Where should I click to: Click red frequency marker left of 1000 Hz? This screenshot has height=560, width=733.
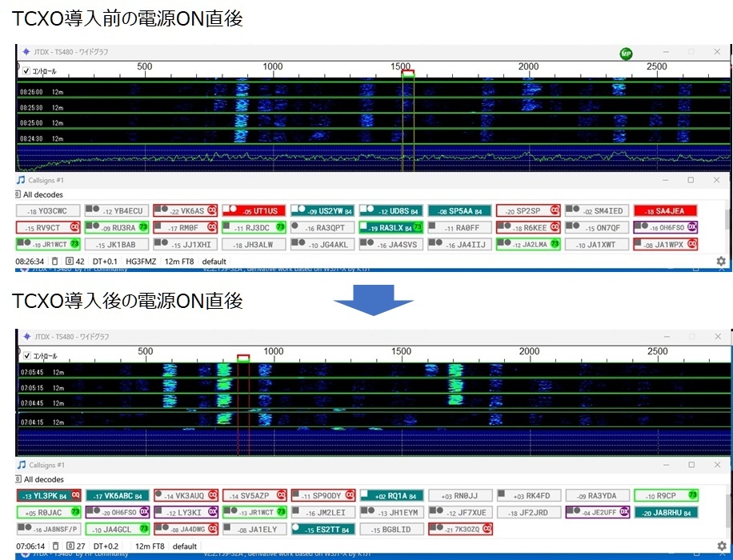tap(243, 358)
